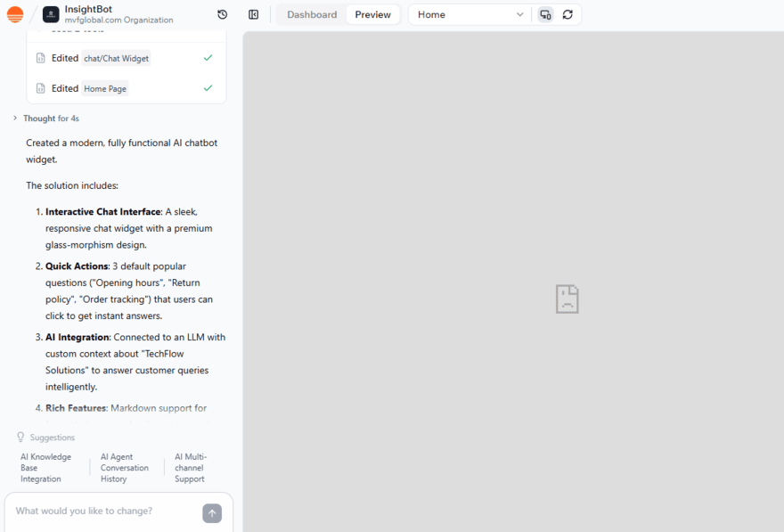784x532 pixels.
Task: Click the InsightBot project avatar icon
Action: (51, 14)
